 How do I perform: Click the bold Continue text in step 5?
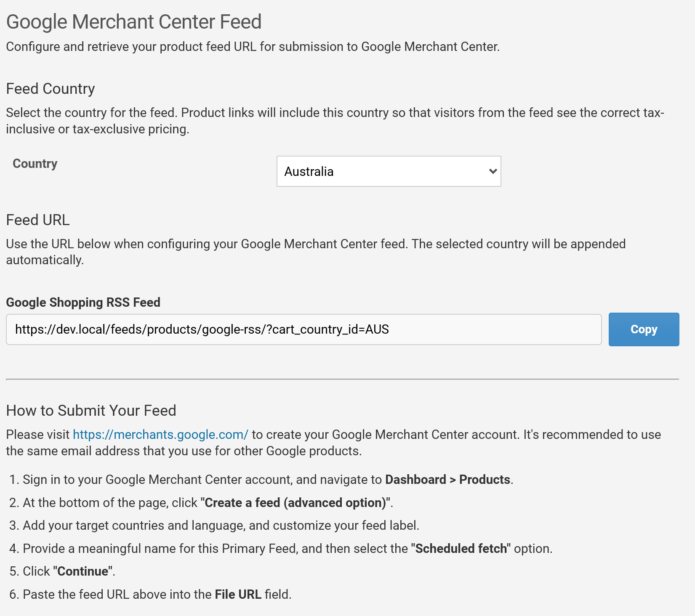(x=83, y=571)
